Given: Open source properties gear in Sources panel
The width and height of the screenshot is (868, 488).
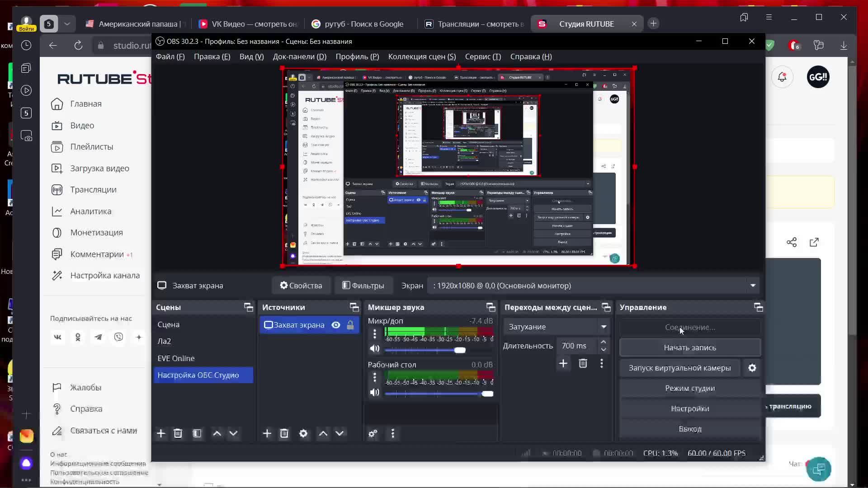Looking at the screenshot, I should (x=303, y=434).
